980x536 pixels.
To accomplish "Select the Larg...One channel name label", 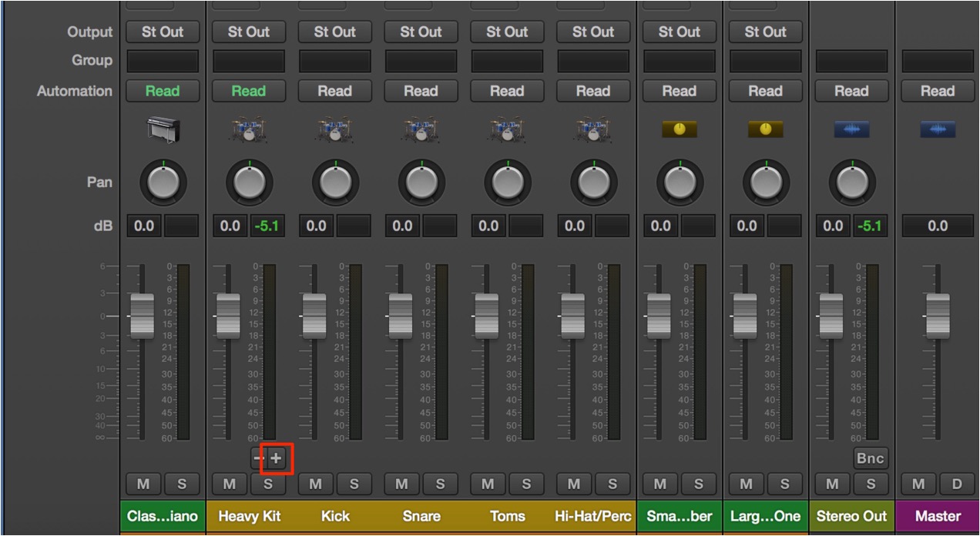I will pos(765,516).
